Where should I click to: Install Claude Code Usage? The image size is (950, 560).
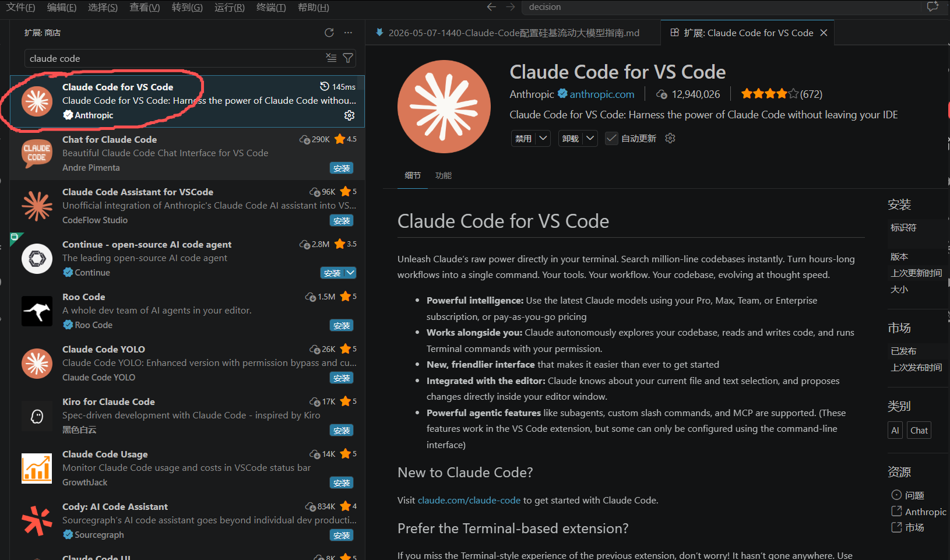pyautogui.click(x=342, y=482)
